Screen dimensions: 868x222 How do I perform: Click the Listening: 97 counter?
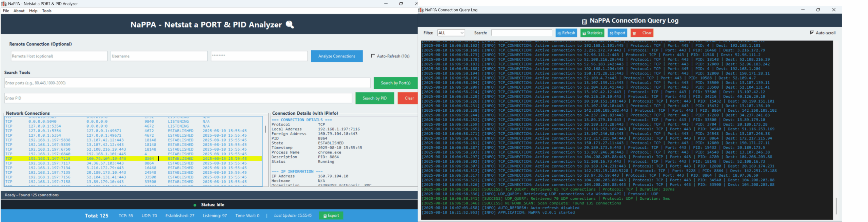click(215, 216)
